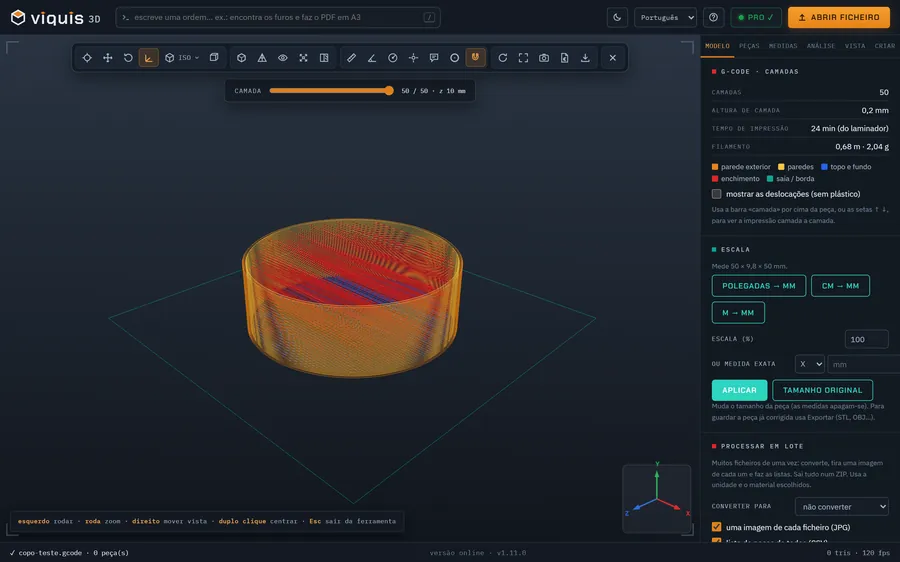The height and width of the screenshot is (562, 900).
Task: Switch to the MODELO tab
Action: (x=717, y=46)
